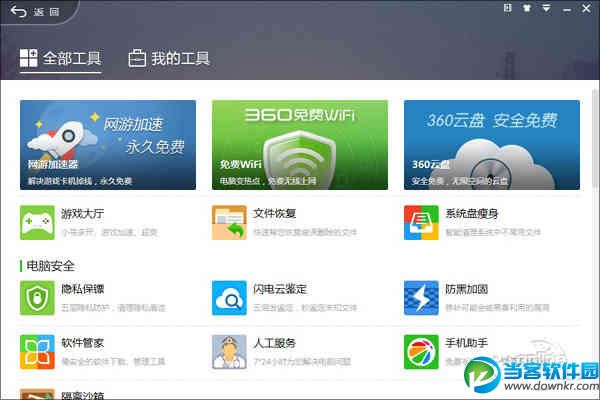Launch the 闪电云鉴定 cloud search icon
600x400 pixels.
coord(229,298)
